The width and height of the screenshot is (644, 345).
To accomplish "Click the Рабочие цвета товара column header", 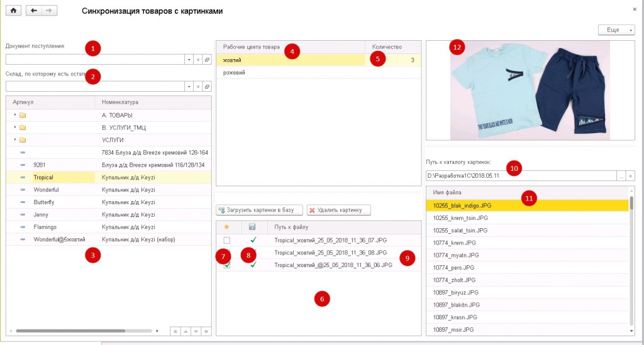I will pyautogui.click(x=291, y=47).
